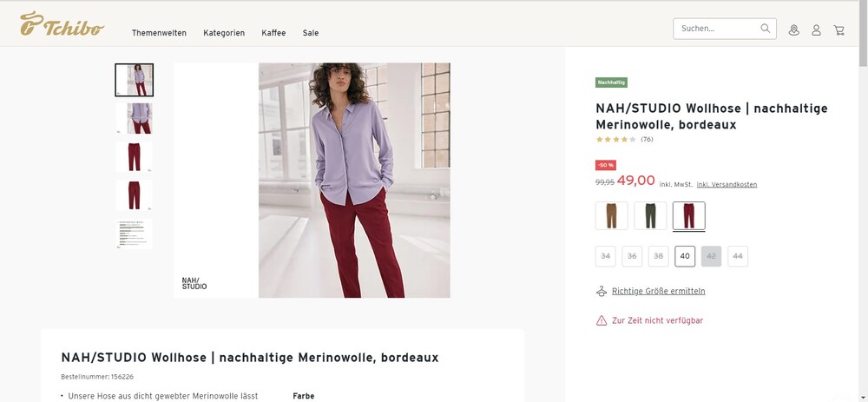Screen dimensions: 868x402
Task: Click the hanger size guide icon
Action: tap(602, 291)
